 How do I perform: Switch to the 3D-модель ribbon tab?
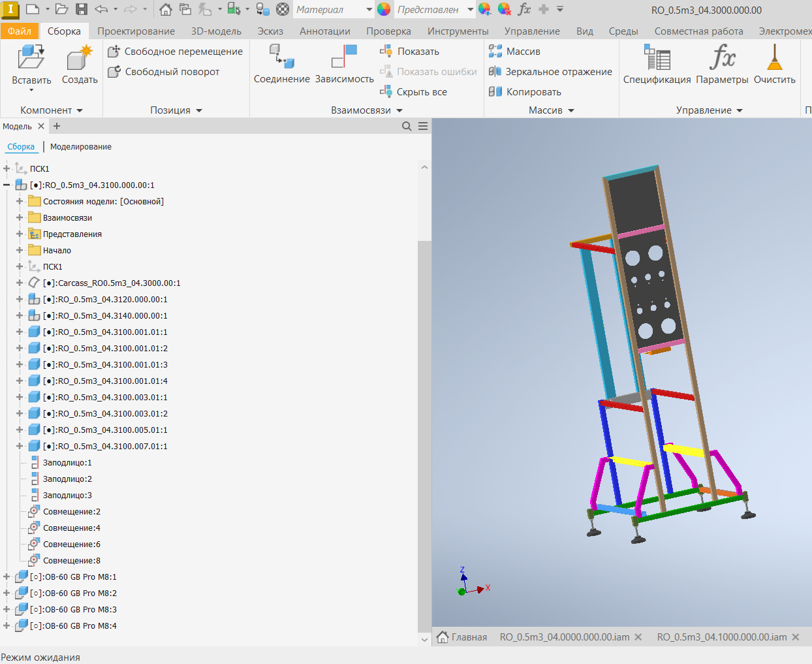click(216, 31)
